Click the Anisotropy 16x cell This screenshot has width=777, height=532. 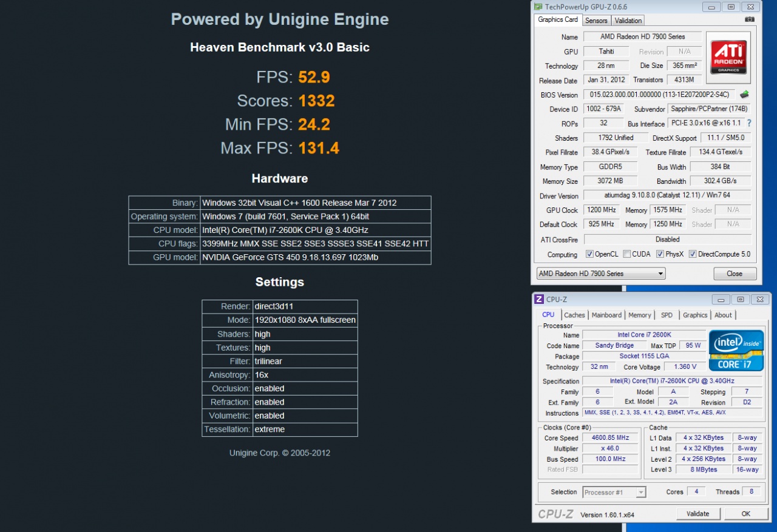click(x=305, y=375)
